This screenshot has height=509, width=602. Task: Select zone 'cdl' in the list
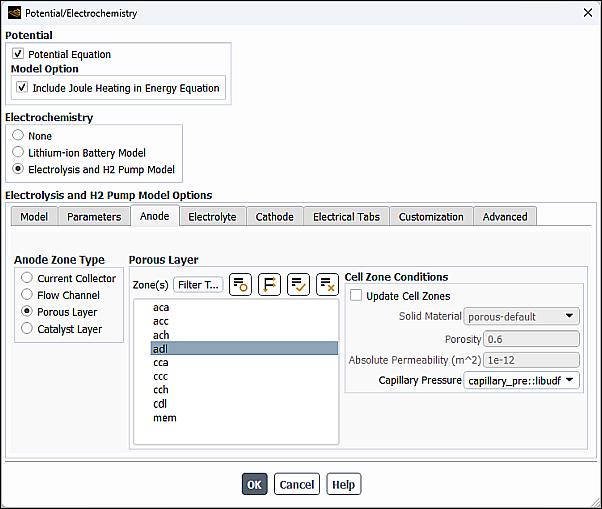pyautogui.click(x=244, y=403)
